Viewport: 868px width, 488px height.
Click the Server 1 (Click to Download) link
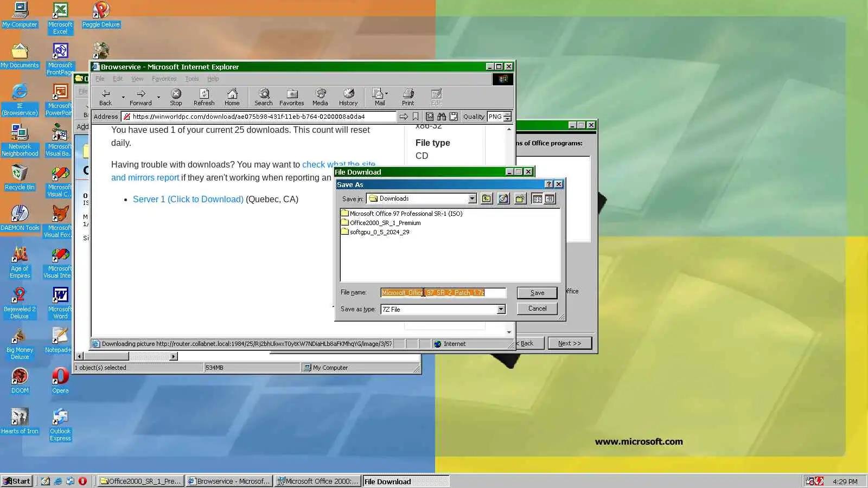point(188,199)
